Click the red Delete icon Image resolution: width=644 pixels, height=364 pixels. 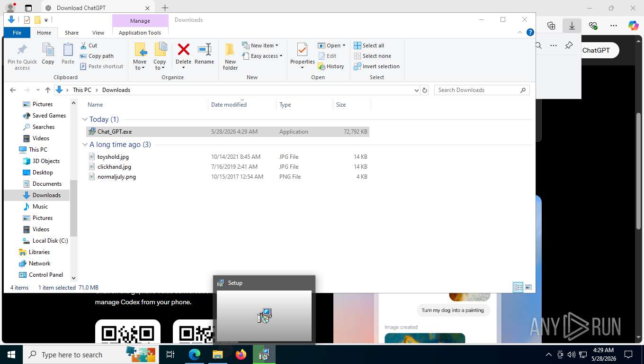tap(183, 49)
